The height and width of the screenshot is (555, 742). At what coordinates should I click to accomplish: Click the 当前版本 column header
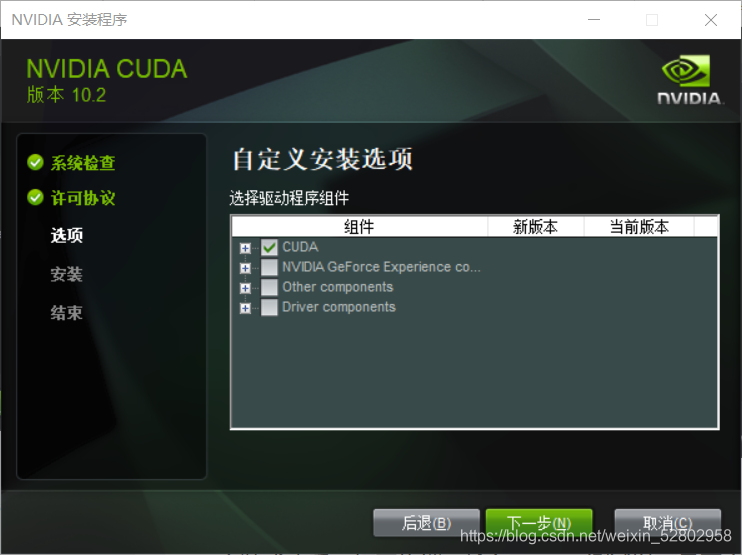point(639,227)
